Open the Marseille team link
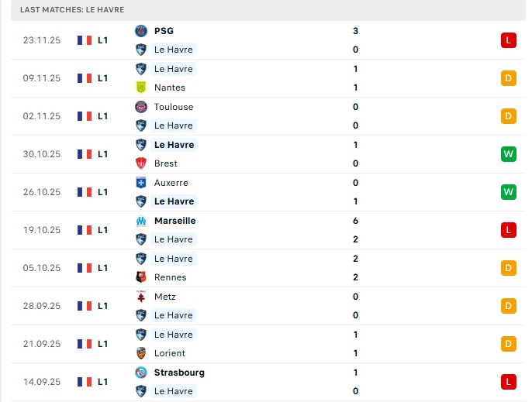This screenshot has width=532, height=402. (x=174, y=221)
